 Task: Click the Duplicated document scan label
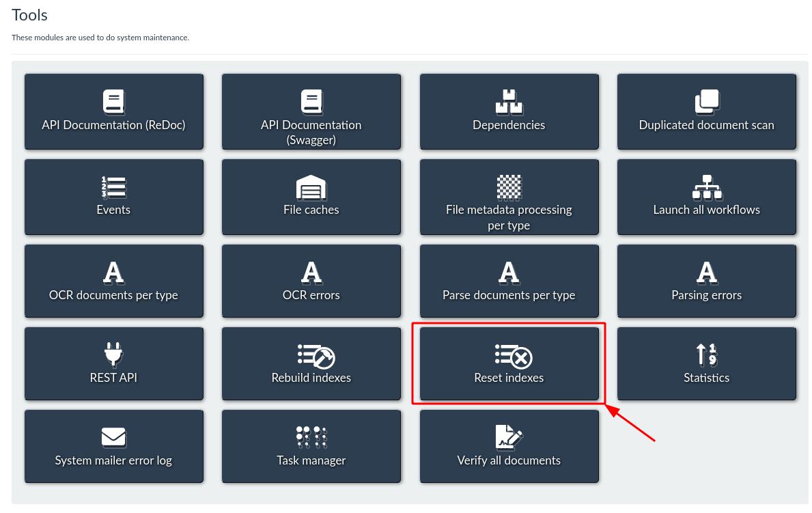(707, 125)
